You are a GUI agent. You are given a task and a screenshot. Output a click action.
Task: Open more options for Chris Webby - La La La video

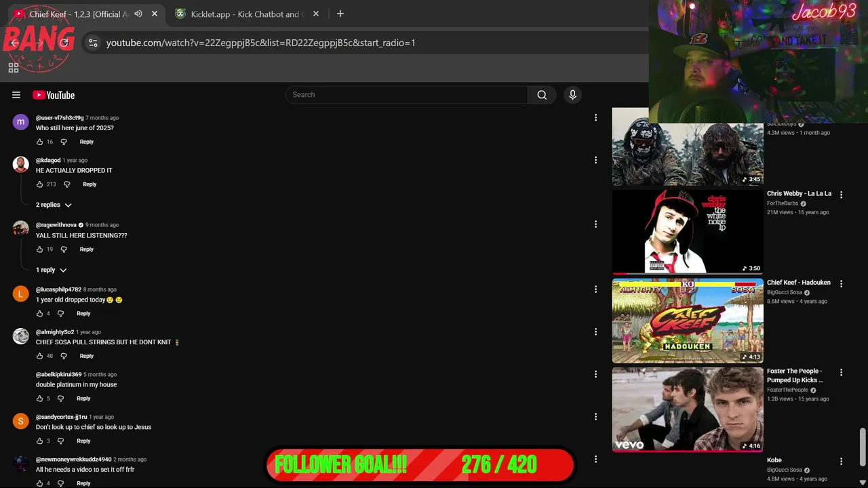click(841, 195)
